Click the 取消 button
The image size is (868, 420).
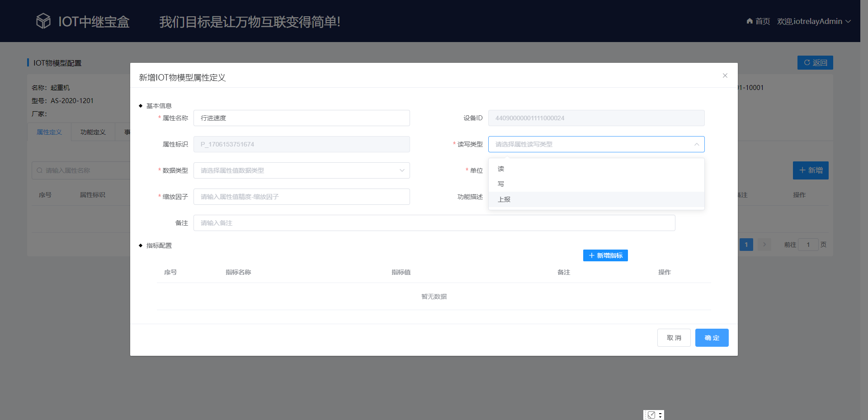click(x=674, y=338)
